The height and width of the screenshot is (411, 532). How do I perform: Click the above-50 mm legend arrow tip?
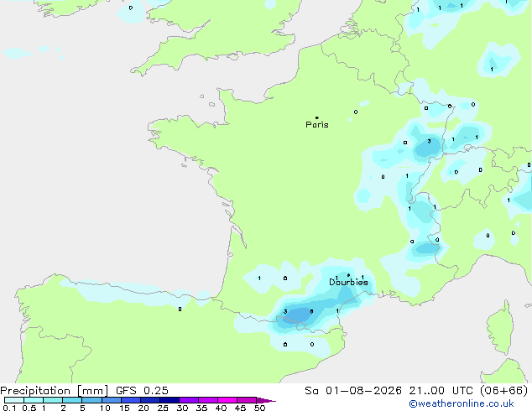266,400
